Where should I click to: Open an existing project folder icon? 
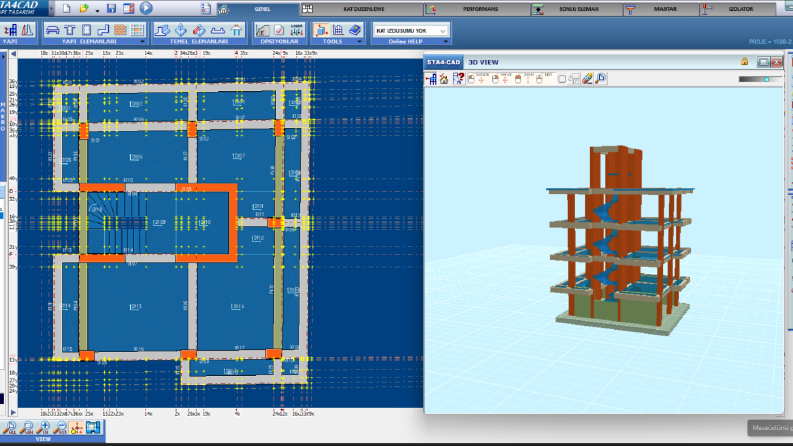[84, 9]
